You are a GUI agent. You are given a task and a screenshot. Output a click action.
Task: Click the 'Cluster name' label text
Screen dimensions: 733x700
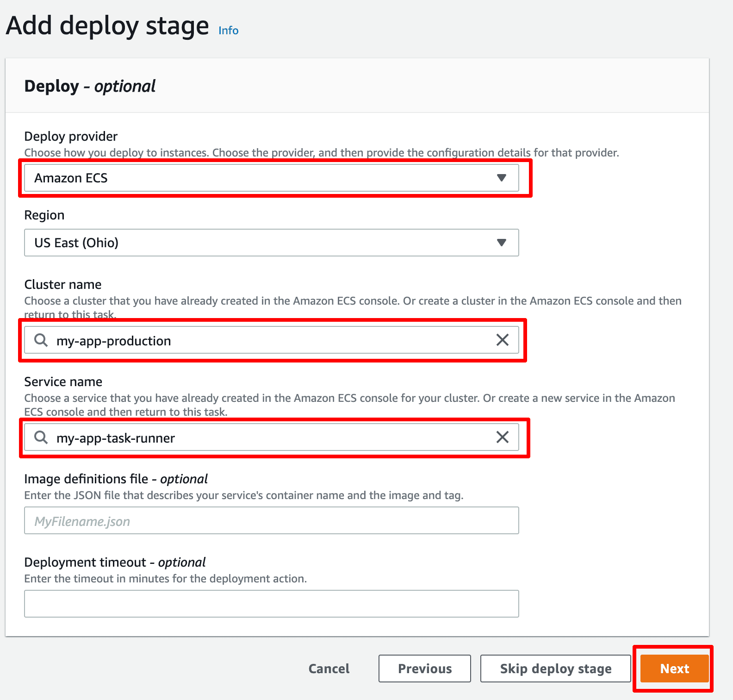pyautogui.click(x=63, y=284)
